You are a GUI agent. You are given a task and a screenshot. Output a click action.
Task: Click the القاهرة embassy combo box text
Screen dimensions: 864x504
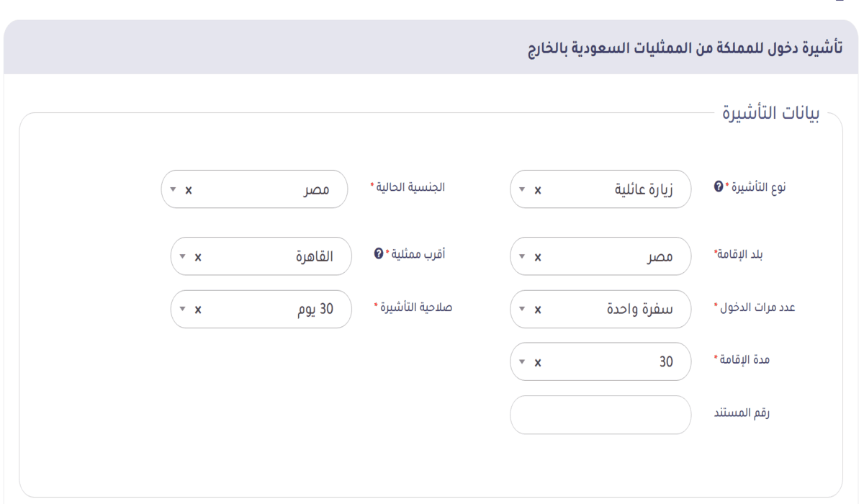click(314, 256)
